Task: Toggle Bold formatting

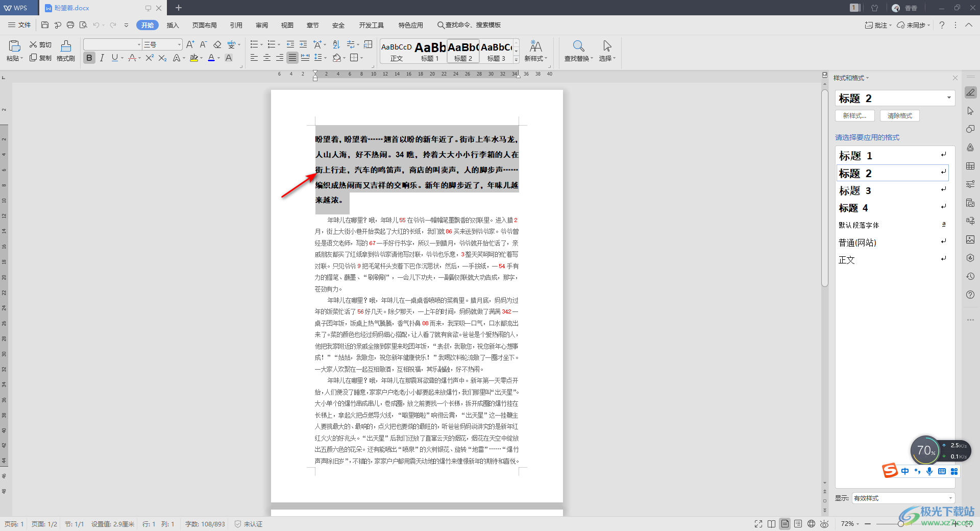Action: pyautogui.click(x=89, y=58)
